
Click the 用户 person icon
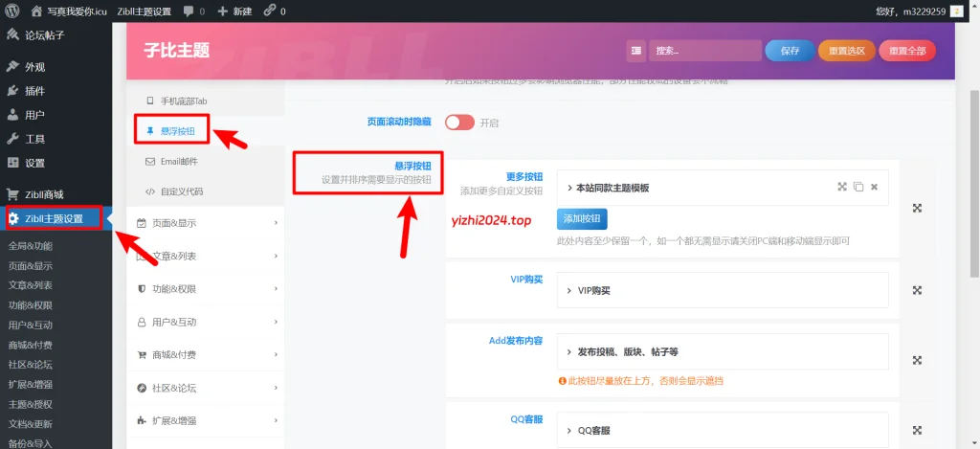pos(12,115)
